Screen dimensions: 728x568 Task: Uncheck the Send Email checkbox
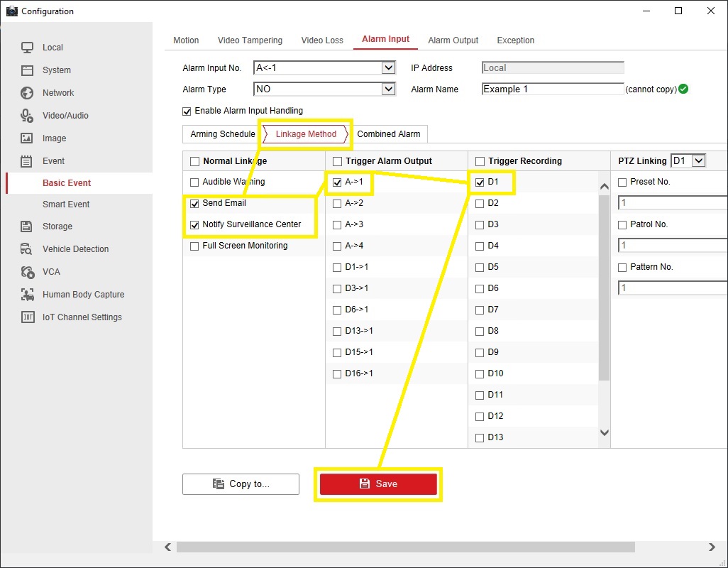194,203
